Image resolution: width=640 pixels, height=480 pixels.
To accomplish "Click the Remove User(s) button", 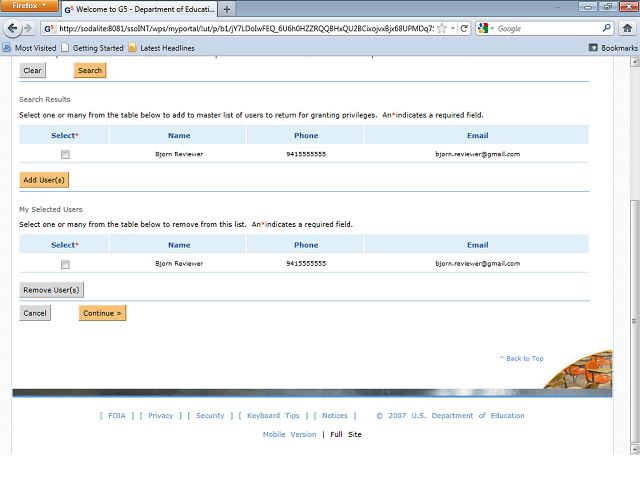I will pyautogui.click(x=51, y=290).
